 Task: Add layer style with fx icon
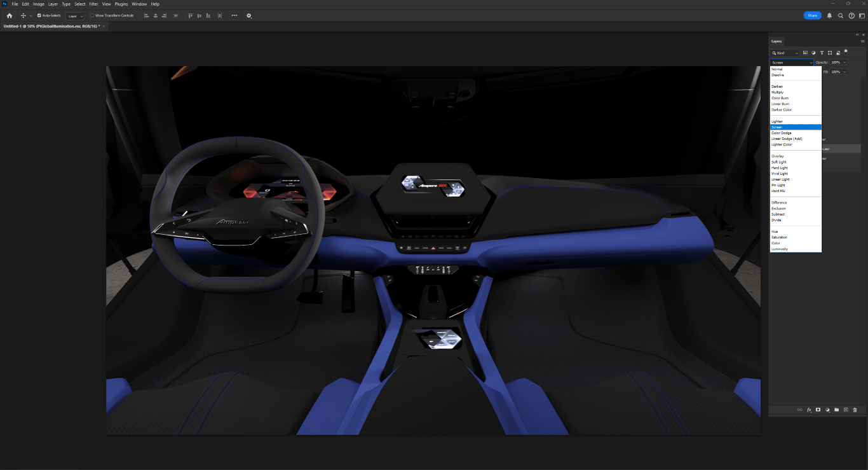(809, 410)
